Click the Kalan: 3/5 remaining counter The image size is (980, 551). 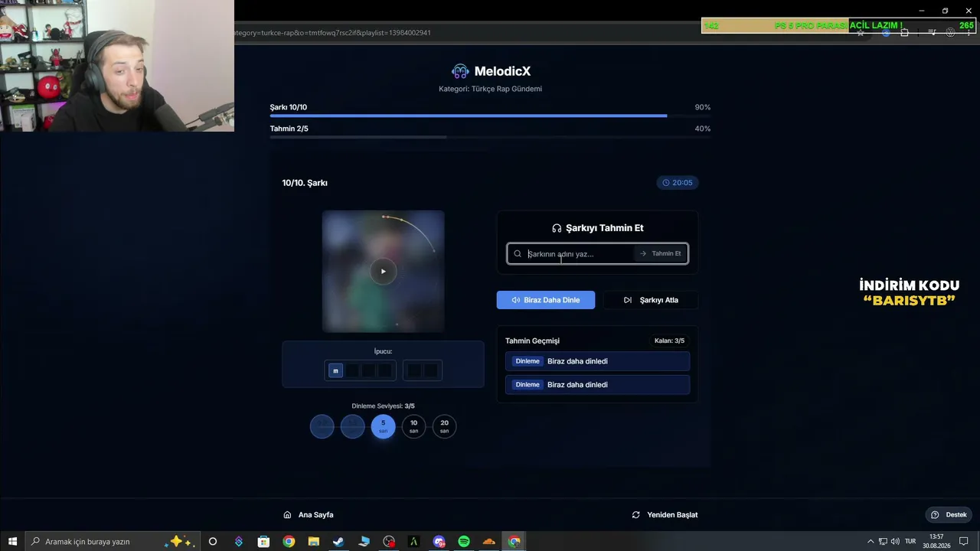pos(669,341)
